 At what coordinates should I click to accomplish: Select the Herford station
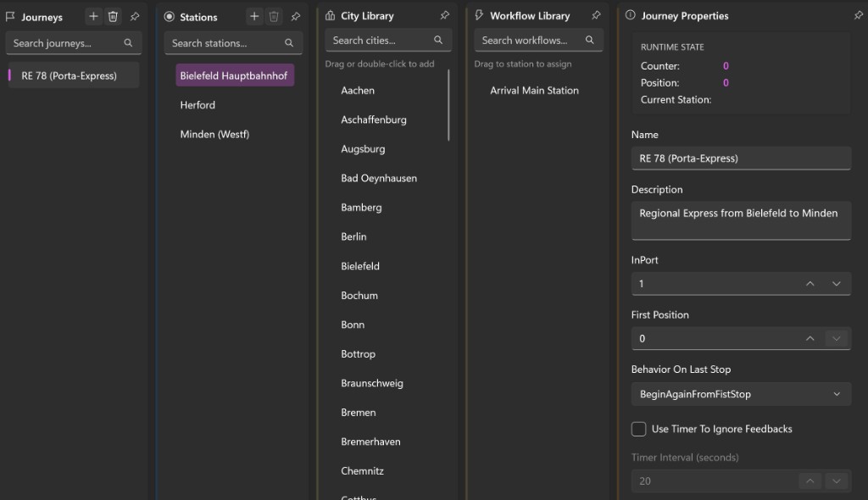(198, 105)
